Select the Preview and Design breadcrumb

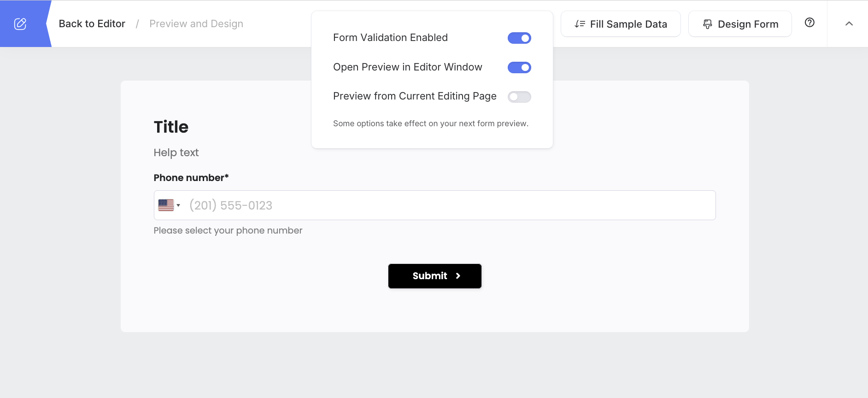196,24
